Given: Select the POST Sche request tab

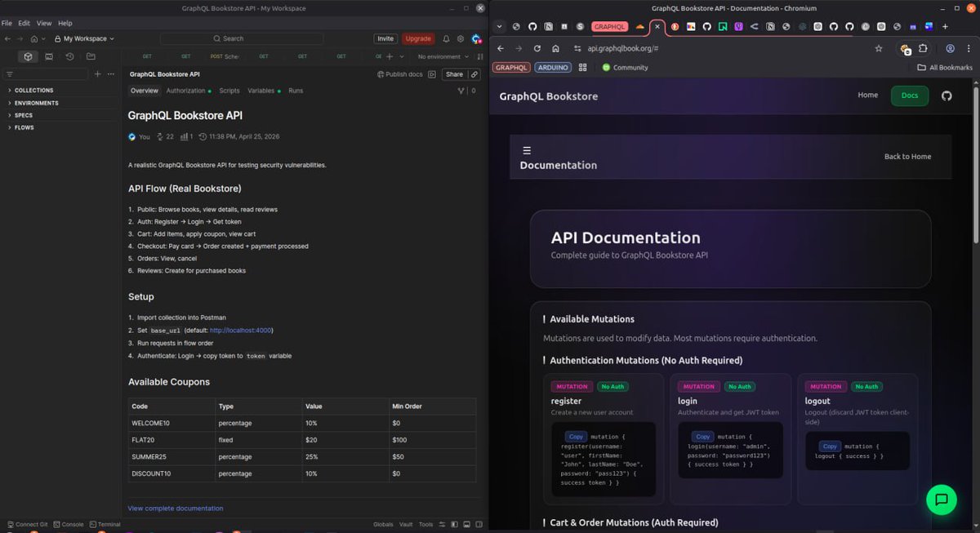Looking at the screenshot, I should click(225, 56).
